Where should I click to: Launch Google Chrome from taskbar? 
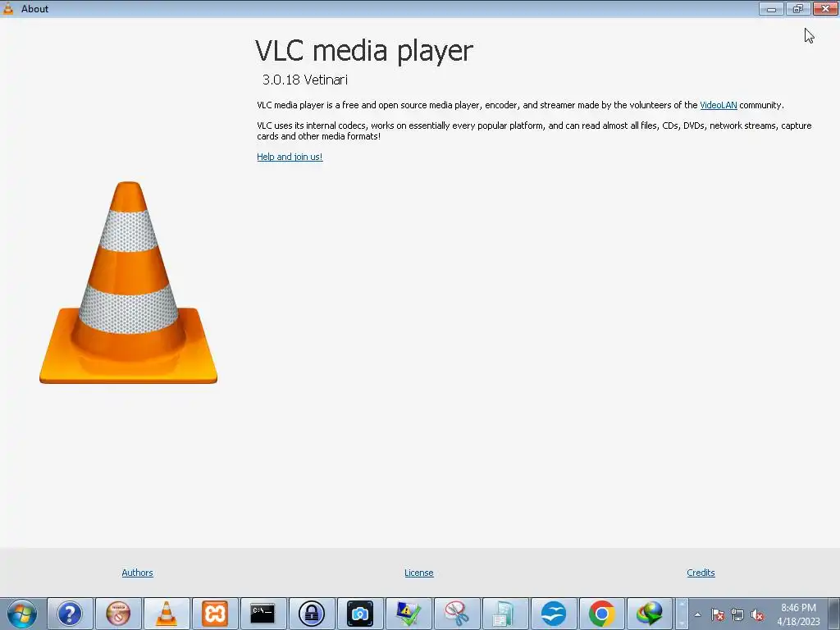pyautogui.click(x=601, y=614)
